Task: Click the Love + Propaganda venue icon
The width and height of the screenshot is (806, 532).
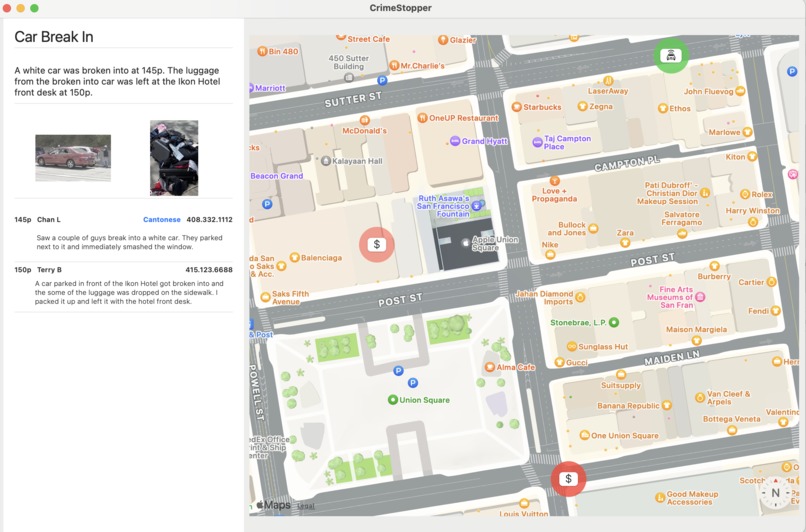Action: 554,180
